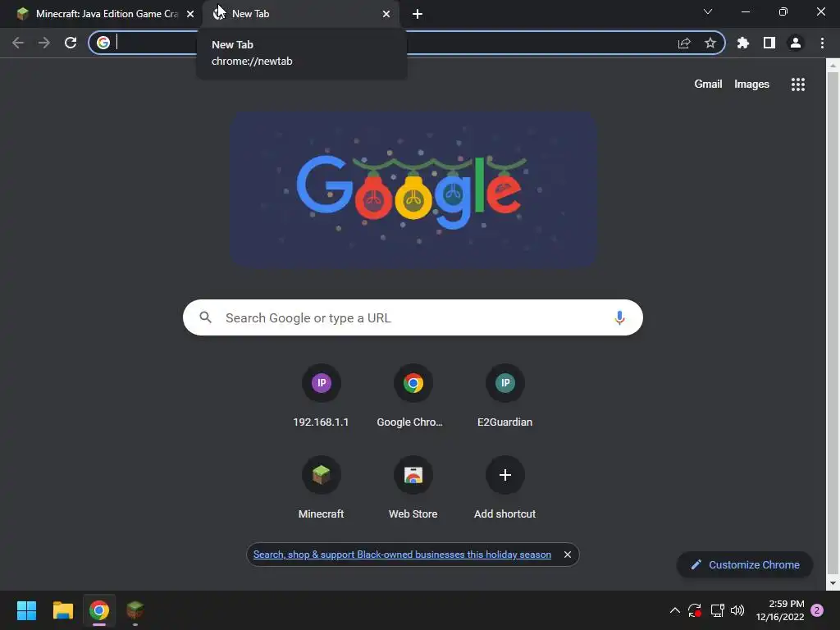Image resolution: width=840 pixels, height=630 pixels.
Task: Toggle the side panel icon
Action: click(769, 43)
